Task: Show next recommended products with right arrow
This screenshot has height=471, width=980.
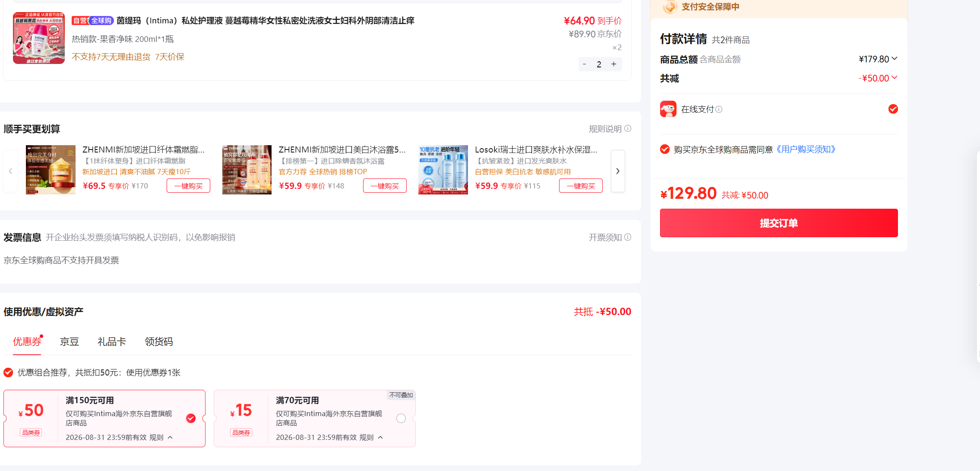Action: [618, 171]
